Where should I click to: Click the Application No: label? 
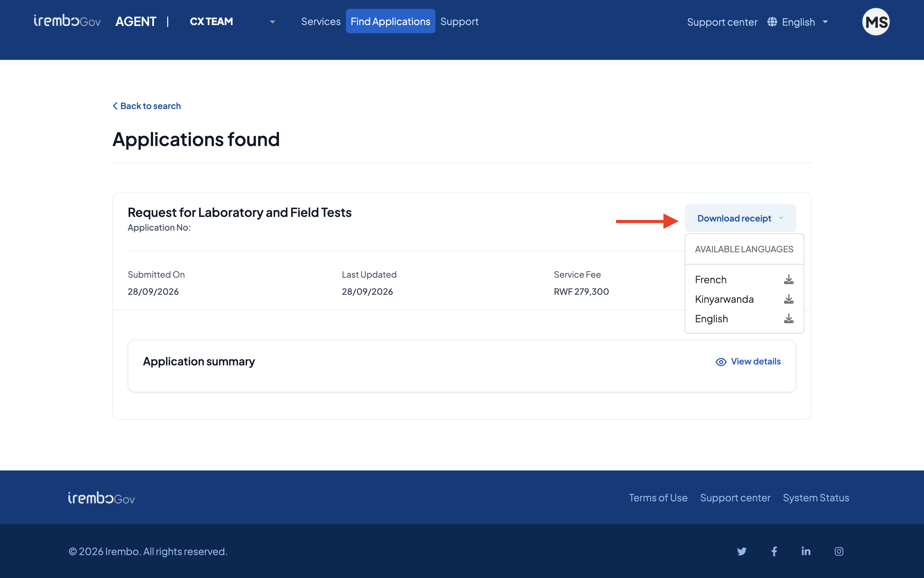click(x=159, y=228)
